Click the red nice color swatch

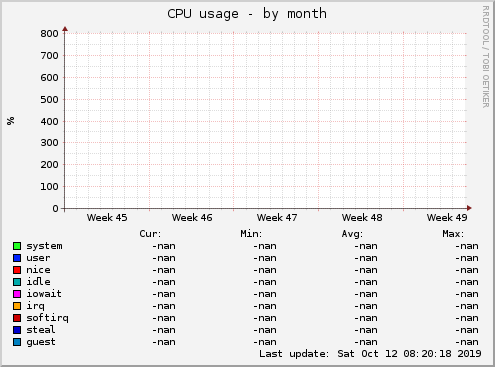click(x=17, y=270)
